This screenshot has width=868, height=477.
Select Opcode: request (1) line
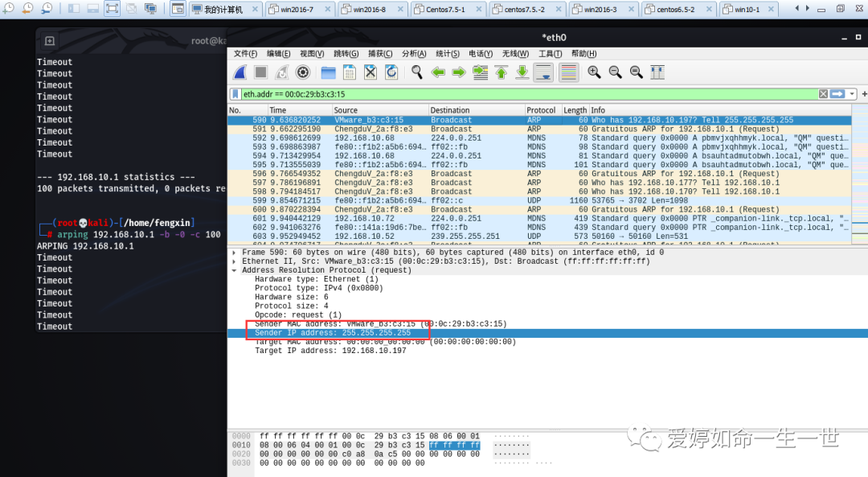(298, 315)
